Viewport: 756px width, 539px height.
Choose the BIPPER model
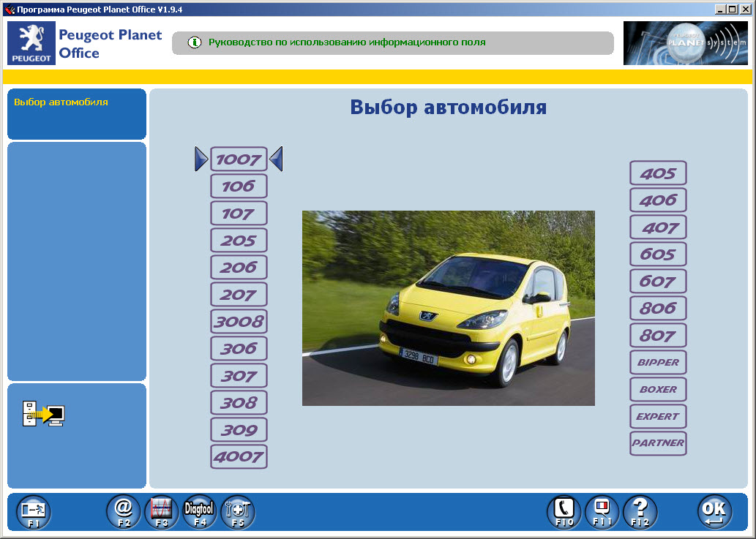[657, 361]
